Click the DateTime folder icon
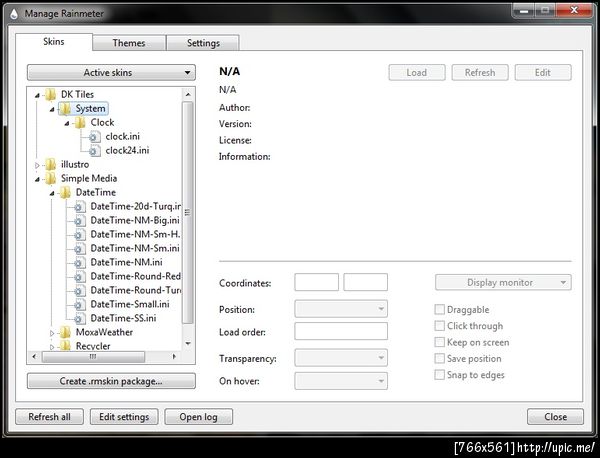The width and height of the screenshot is (600, 458). coord(65,192)
